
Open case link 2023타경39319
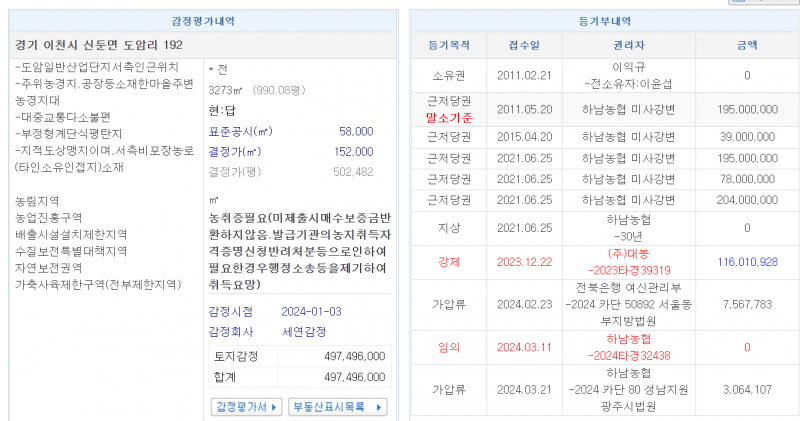click(629, 270)
